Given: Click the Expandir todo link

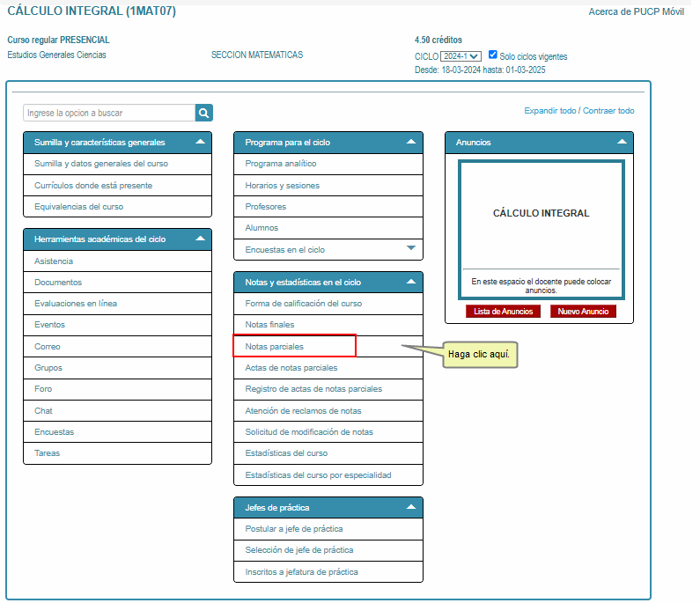Looking at the screenshot, I should (x=550, y=111).
